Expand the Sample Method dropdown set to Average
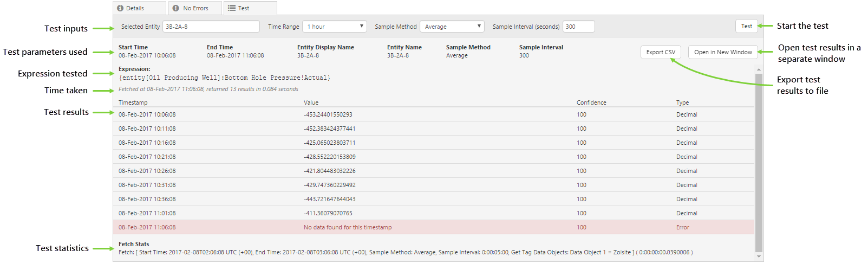Screen dimensions: 868x263 pyautogui.click(x=452, y=27)
